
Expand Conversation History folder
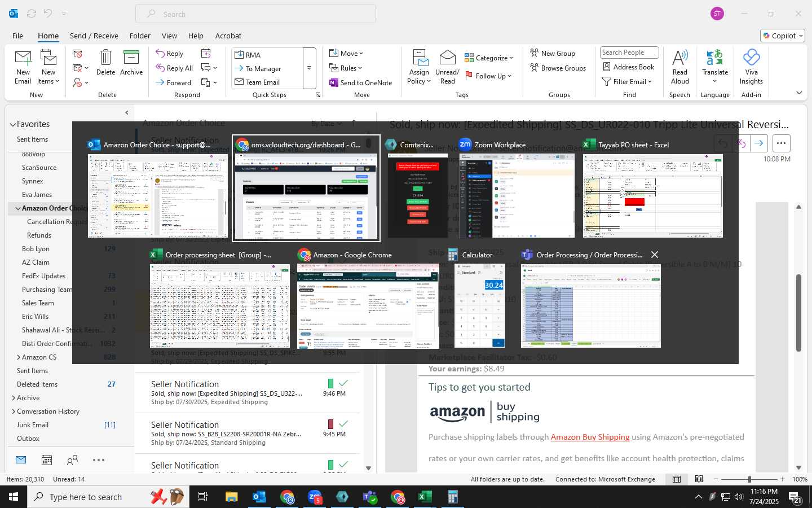(13, 411)
